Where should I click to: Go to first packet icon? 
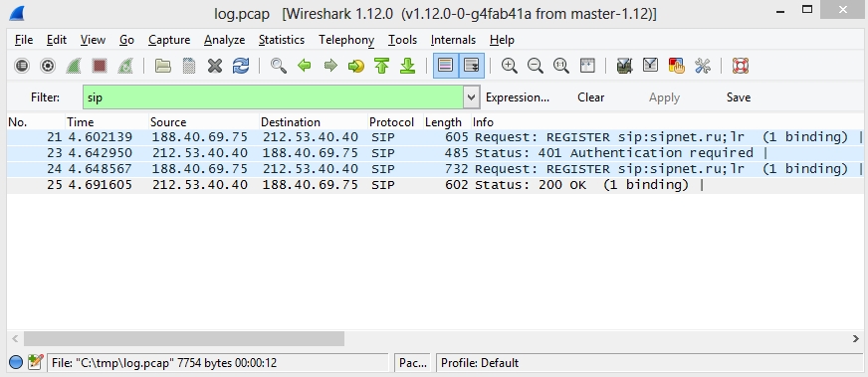[x=382, y=66]
